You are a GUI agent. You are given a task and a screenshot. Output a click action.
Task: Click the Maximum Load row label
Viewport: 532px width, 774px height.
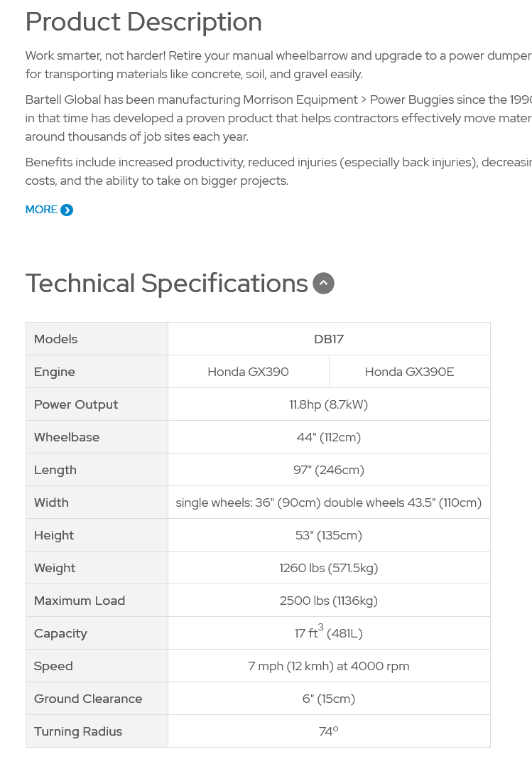(x=80, y=601)
